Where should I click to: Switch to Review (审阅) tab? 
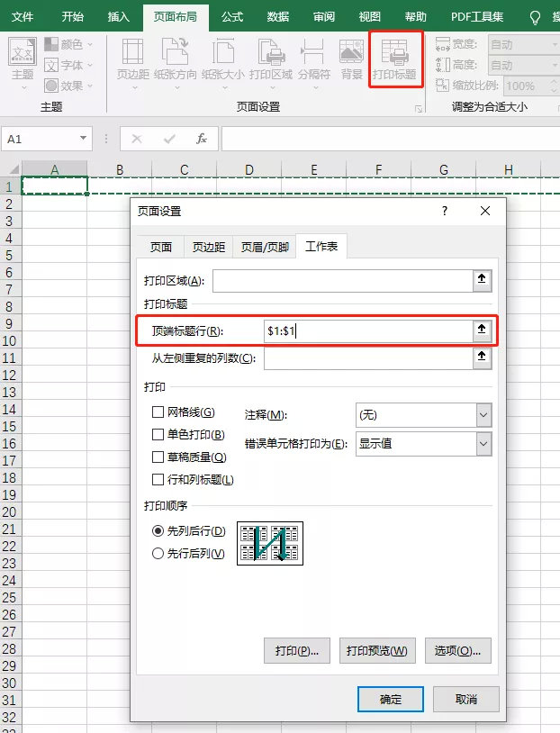pos(324,17)
